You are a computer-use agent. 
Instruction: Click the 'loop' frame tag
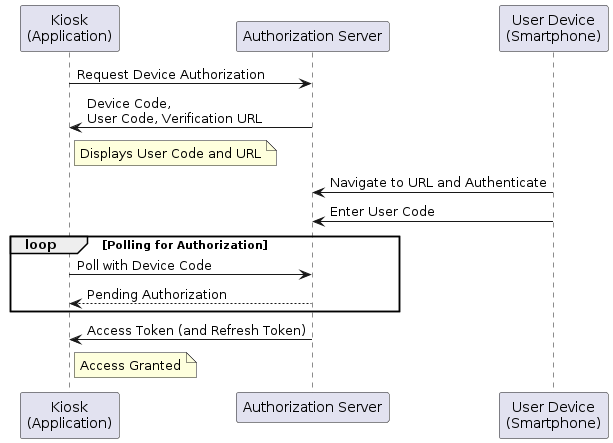tap(48, 245)
